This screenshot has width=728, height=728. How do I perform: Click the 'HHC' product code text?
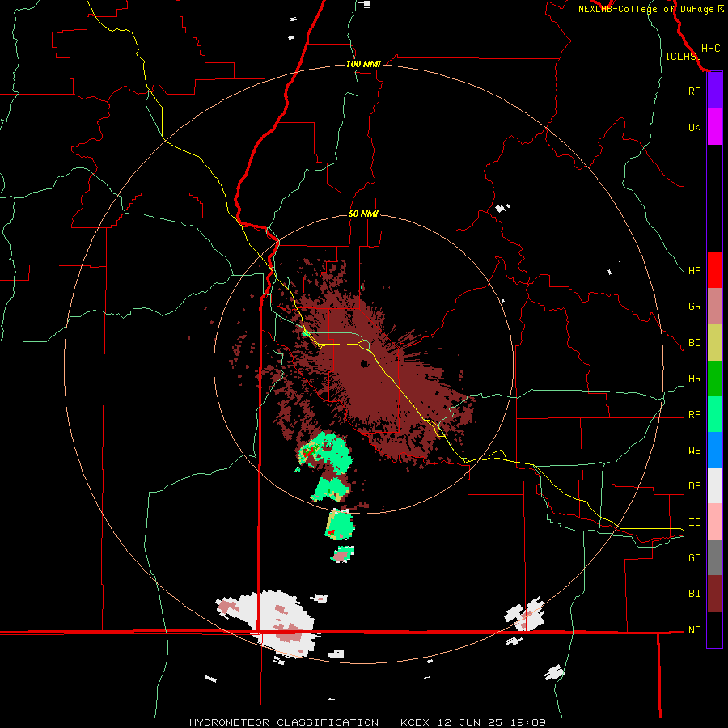tap(710, 49)
